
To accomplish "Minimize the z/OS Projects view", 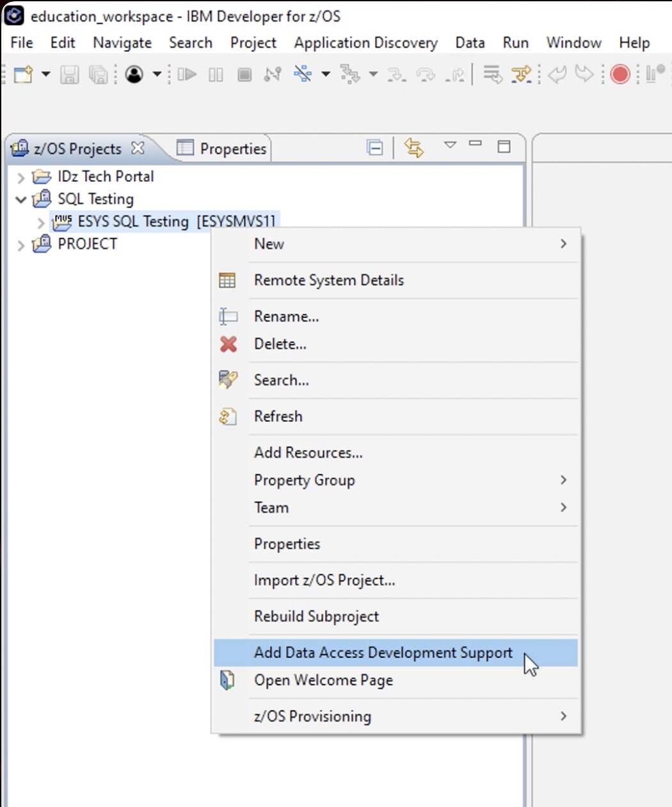I will tap(475, 143).
